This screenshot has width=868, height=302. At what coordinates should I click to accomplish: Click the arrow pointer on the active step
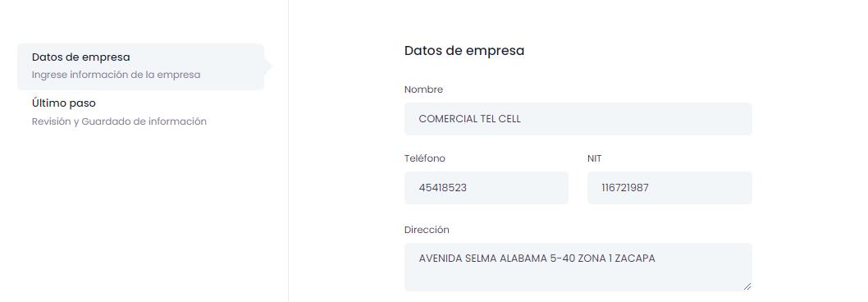coord(268,66)
